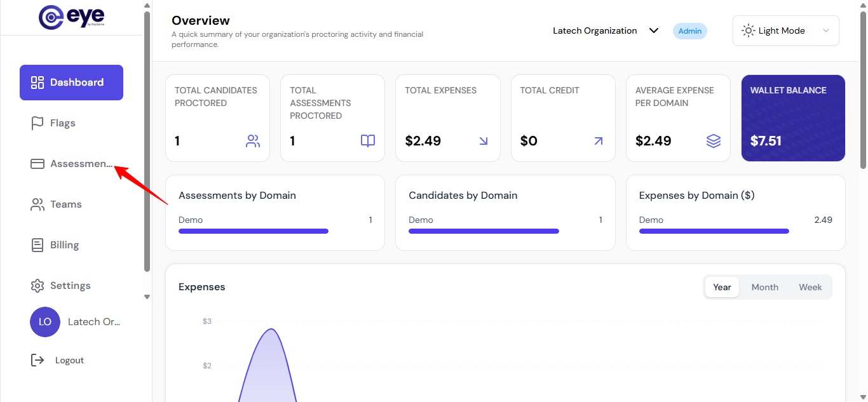Click the Settings gear icon
The width and height of the screenshot is (868, 402).
tap(37, 286)
